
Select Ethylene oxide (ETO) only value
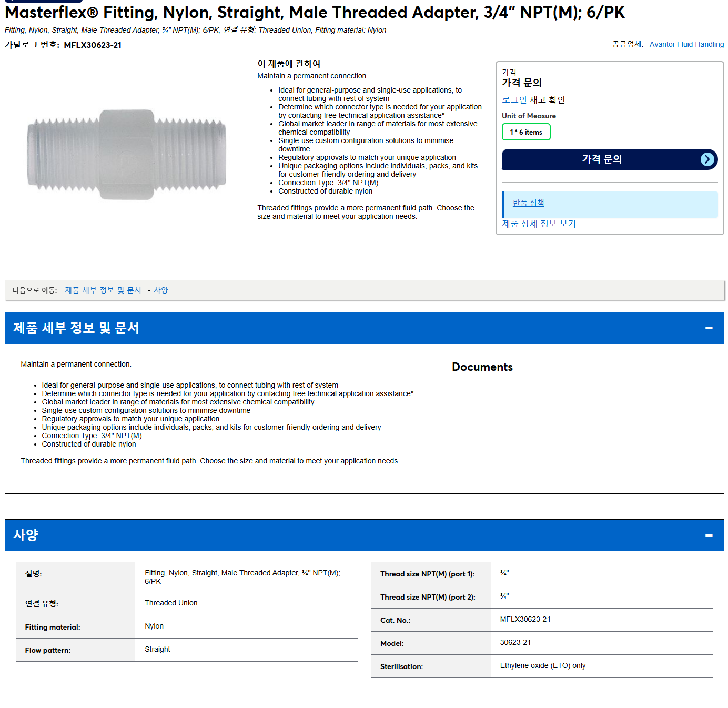click(543, 665)
